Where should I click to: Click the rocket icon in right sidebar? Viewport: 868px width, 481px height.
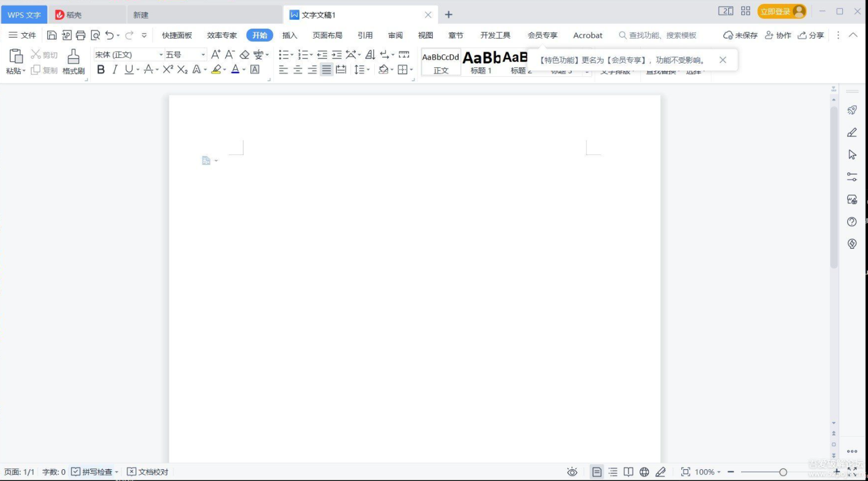tap(852, 110)
